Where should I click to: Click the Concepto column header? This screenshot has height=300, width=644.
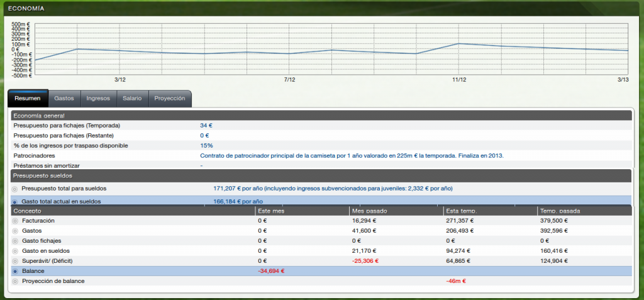coord(132,211)
